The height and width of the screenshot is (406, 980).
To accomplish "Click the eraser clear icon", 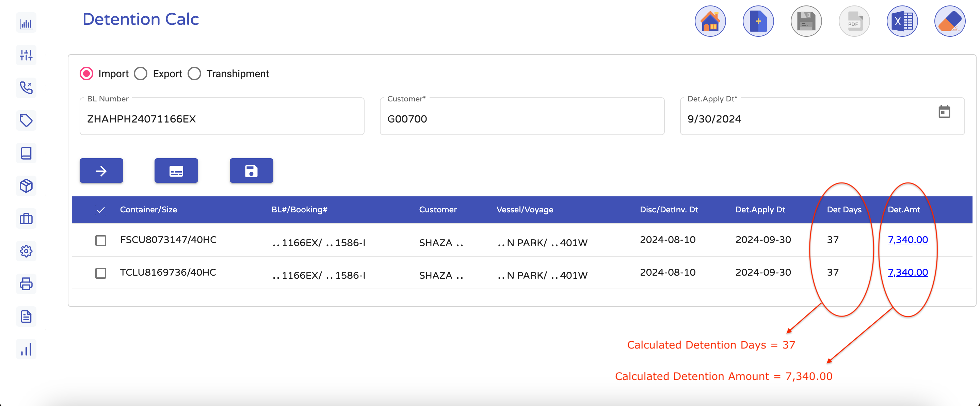I will 950,21.
